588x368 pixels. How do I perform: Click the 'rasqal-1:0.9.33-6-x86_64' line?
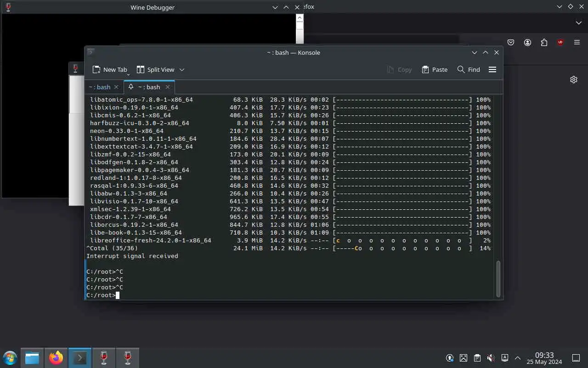(290, 186)
